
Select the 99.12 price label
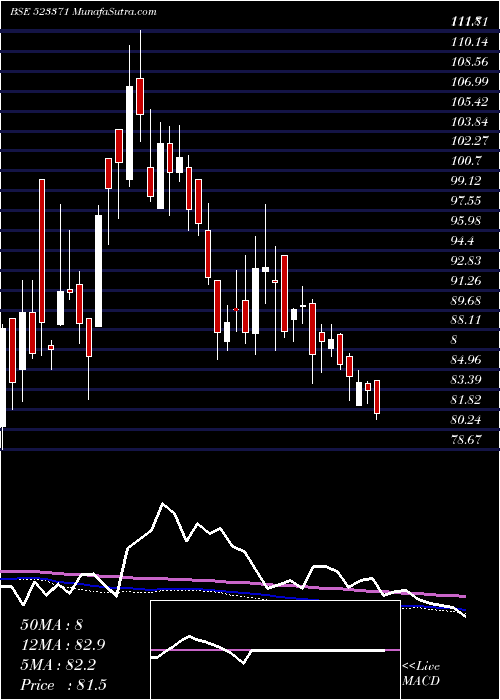click(x=466, y=181)
